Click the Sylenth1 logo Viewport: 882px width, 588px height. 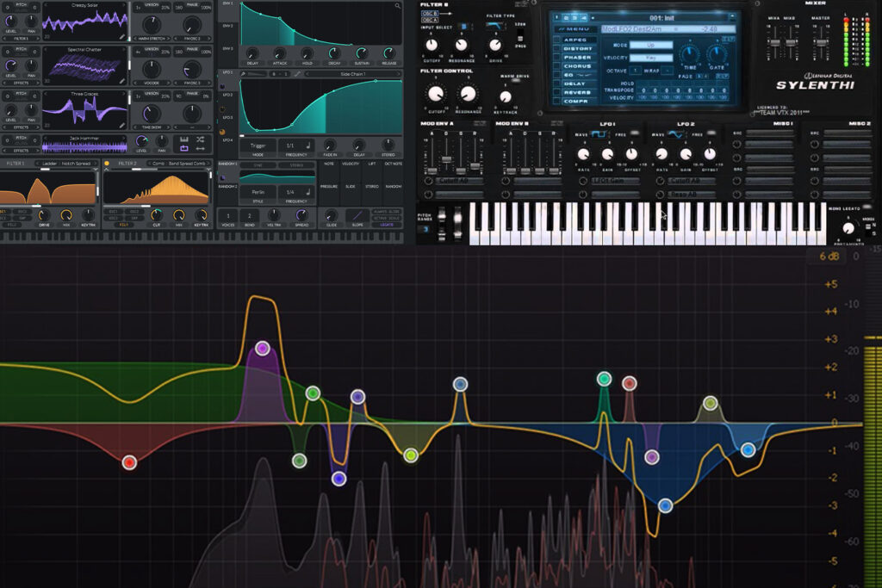pyautogui.click(x=815, y=85)
